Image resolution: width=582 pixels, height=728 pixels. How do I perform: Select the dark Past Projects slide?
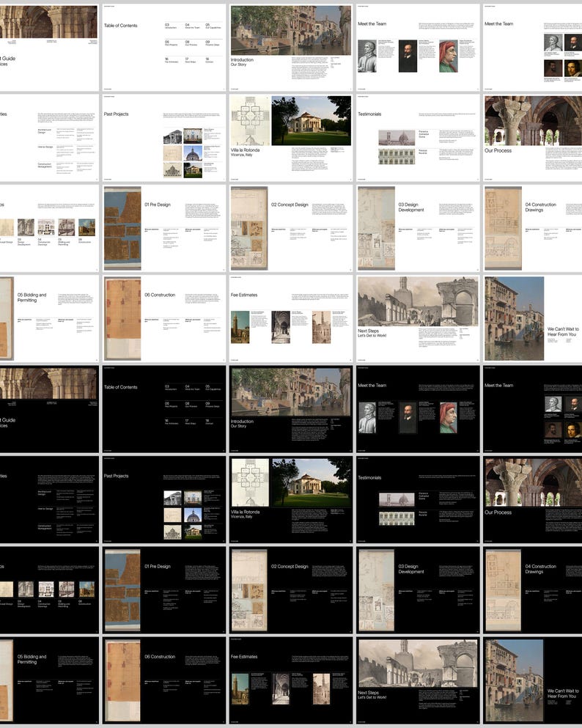click(164, 499)
